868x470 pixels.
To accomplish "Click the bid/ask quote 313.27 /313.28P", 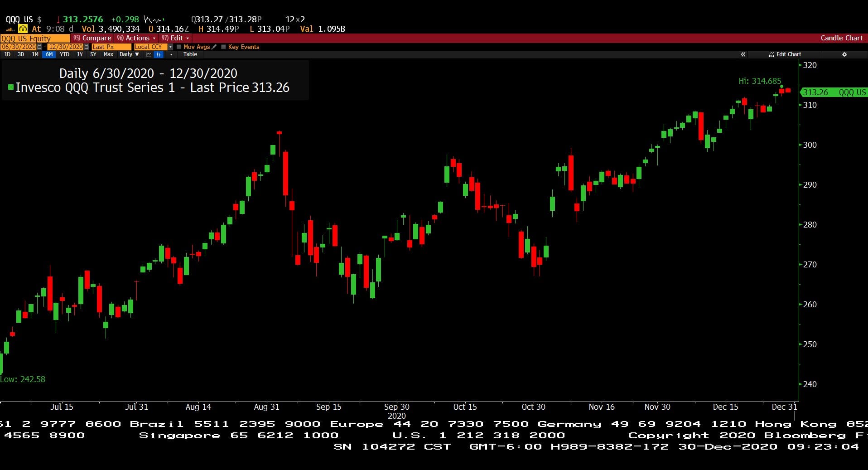I will coord(227,19).
